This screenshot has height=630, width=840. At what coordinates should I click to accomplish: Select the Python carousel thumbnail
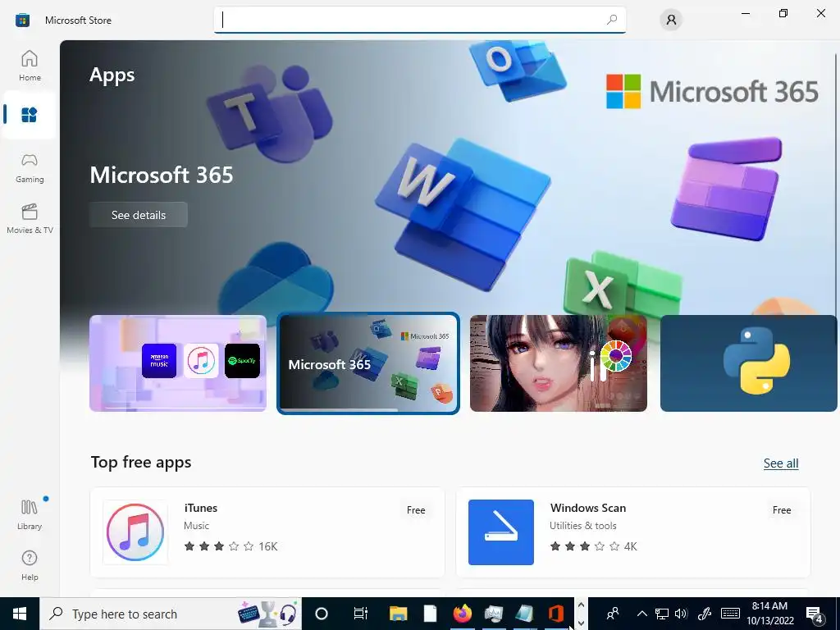click(x=748, y=363)
